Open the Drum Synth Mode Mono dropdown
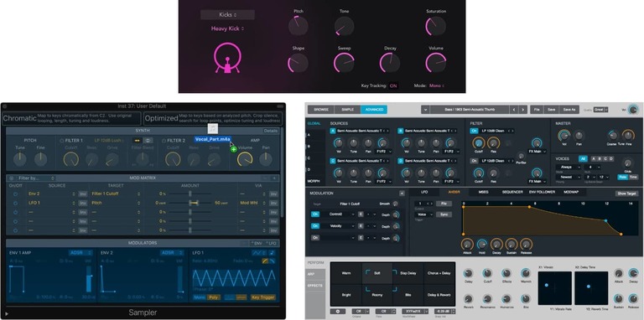The width and height of the screenshot is (644, 320). pyautogui.click(x=437, y=85)
